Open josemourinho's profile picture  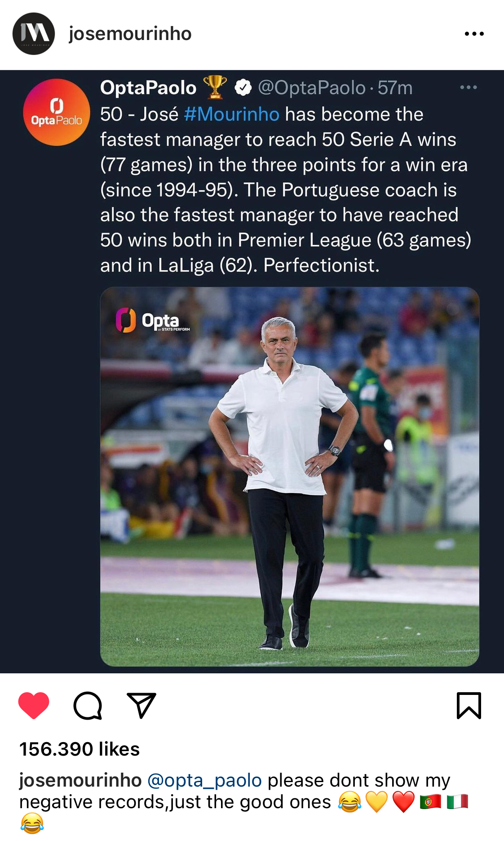(x=33, y=33)
